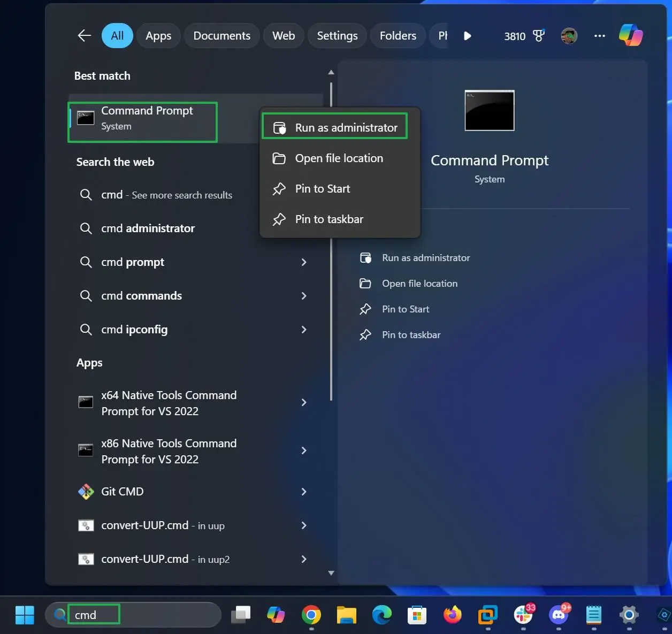Expand the 'cmd commands' suggestion chevron

[x=304, y=296]
